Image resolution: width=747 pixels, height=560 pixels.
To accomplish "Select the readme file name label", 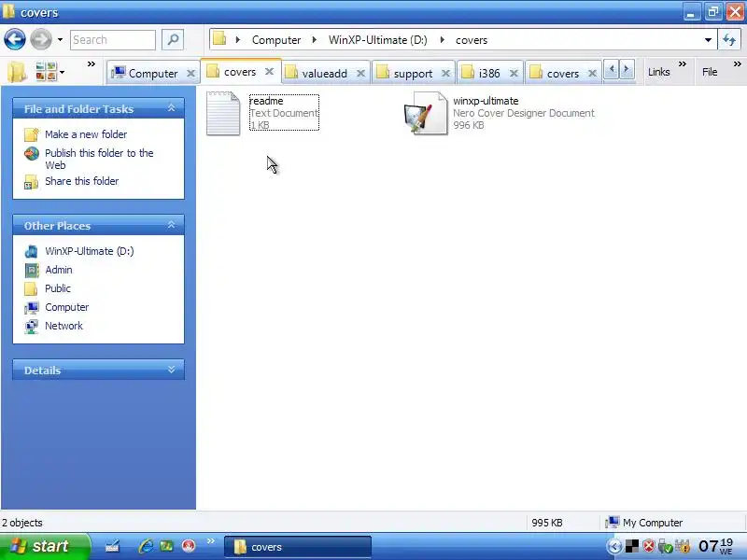I will pos(266,101).
